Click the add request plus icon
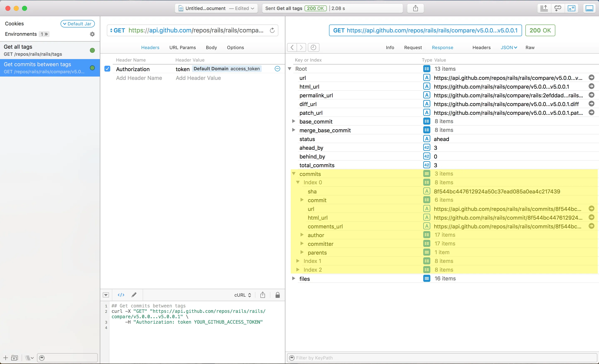The height and width of the screenshot is (364, 599). pos(6,358)
